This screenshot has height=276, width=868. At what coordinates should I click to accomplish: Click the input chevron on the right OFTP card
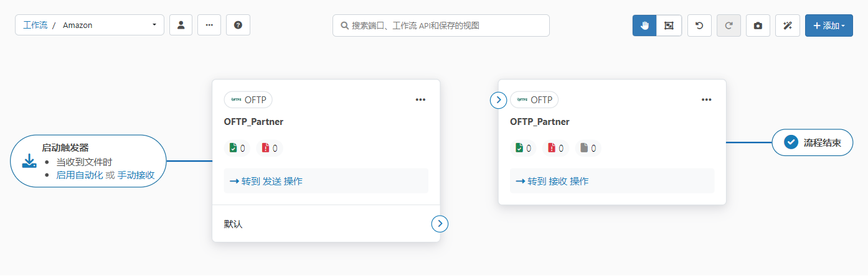(498, 100)
